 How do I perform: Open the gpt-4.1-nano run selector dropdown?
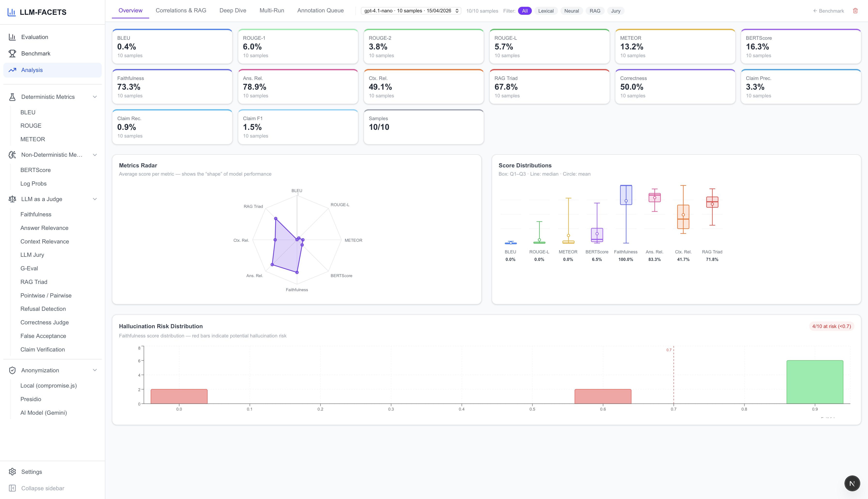tap(411, 11)
